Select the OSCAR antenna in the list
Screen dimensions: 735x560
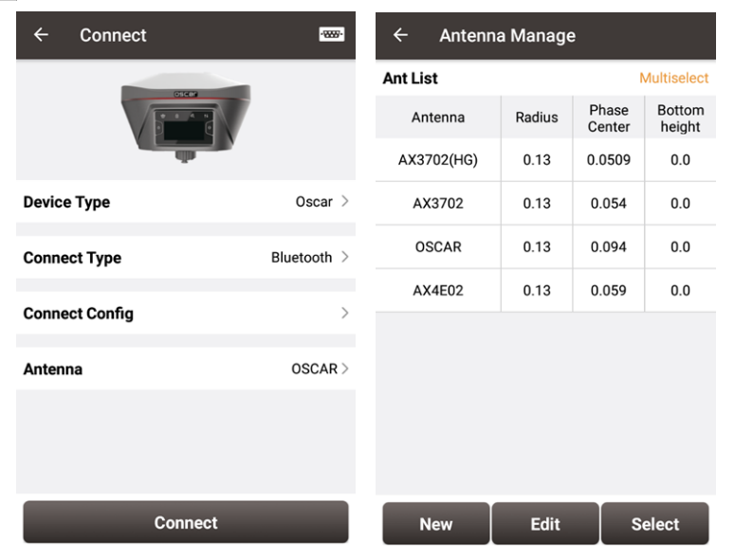[438, 246]
